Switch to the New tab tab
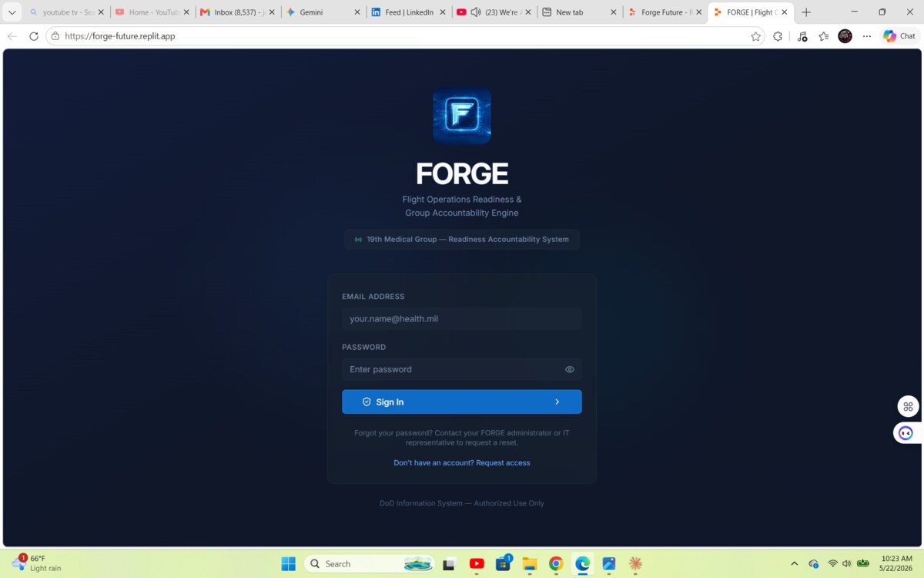 click(577, 12)
